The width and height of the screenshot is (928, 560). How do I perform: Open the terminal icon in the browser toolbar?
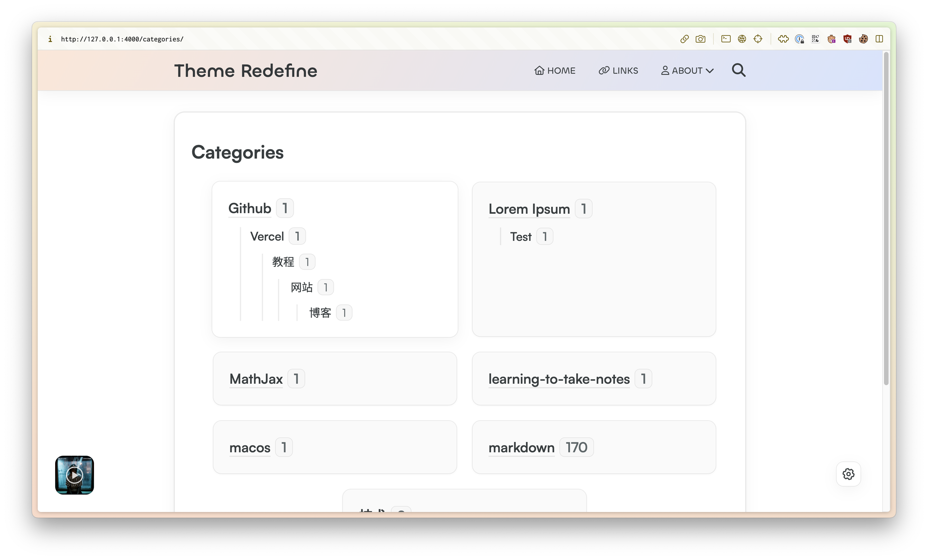[726, 39]
